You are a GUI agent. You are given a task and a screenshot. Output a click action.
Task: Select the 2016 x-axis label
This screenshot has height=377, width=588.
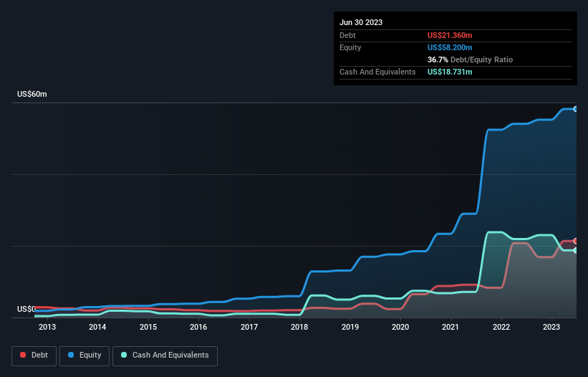click(198, 327)
